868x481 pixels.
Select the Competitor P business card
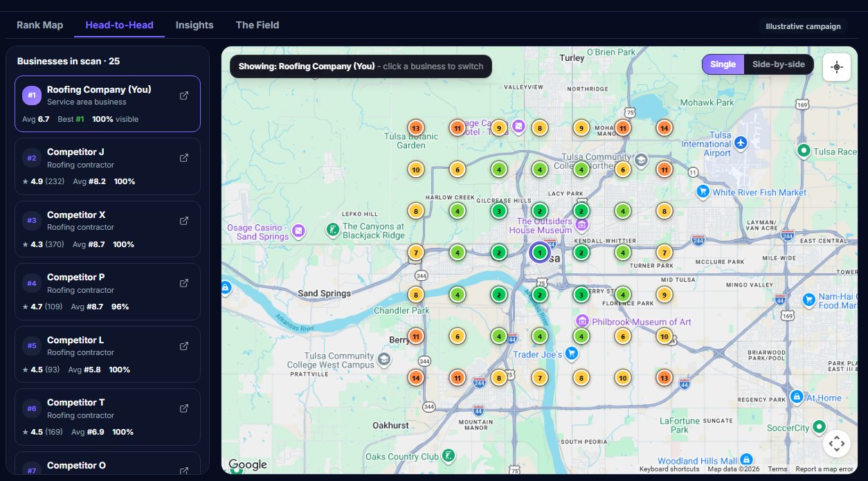107,291
